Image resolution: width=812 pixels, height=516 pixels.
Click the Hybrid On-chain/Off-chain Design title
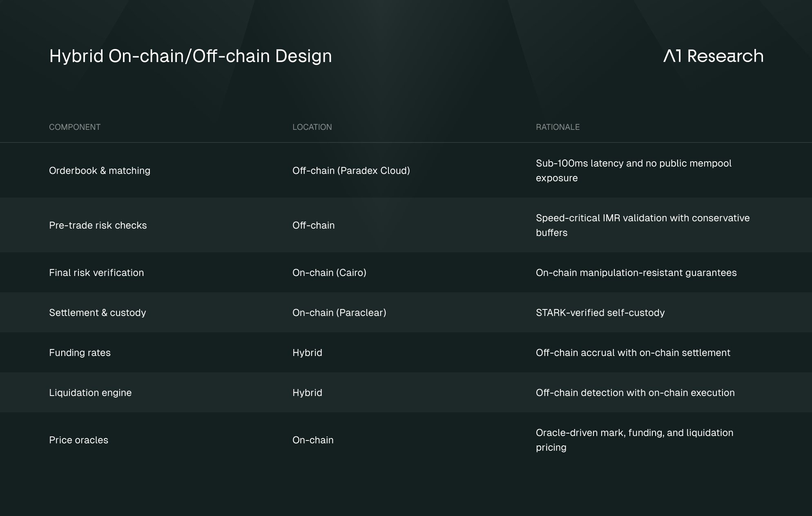point(190,56)
